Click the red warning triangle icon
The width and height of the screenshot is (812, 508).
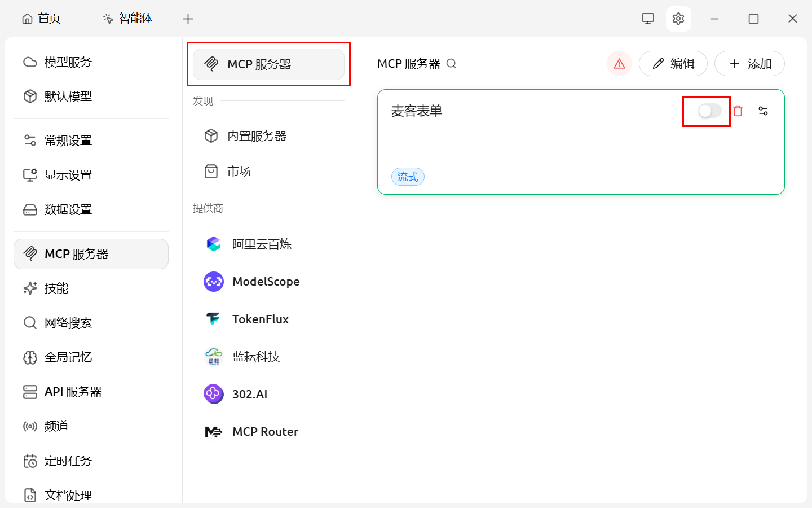619,64
